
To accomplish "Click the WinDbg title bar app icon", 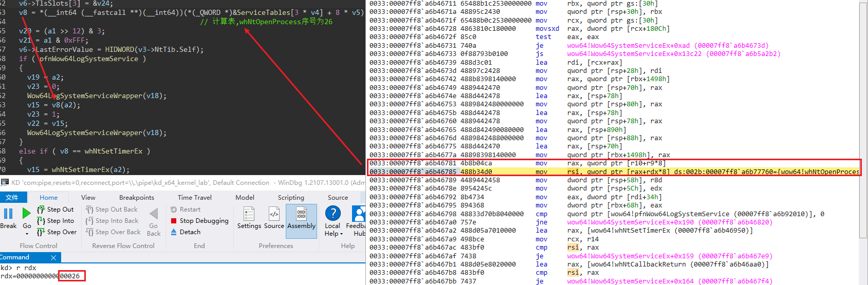I will click(5, 182).
